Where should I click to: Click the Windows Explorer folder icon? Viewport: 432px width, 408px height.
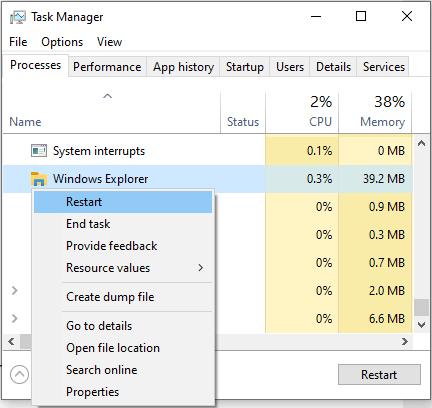pos(39,179)
